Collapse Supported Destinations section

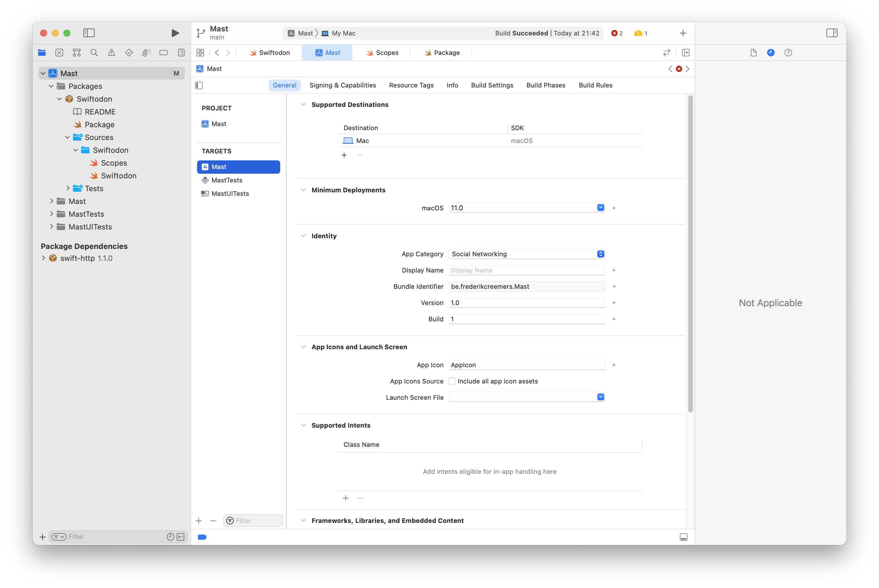click(303, 105)
